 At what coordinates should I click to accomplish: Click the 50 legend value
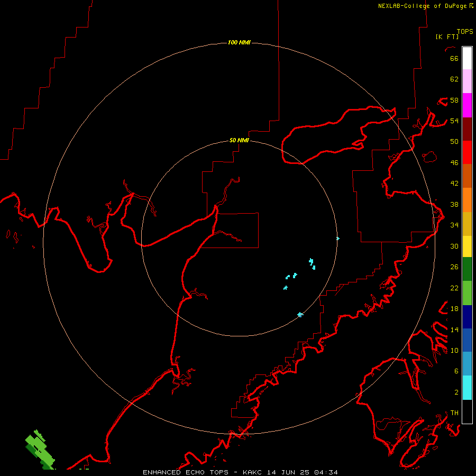454,141
